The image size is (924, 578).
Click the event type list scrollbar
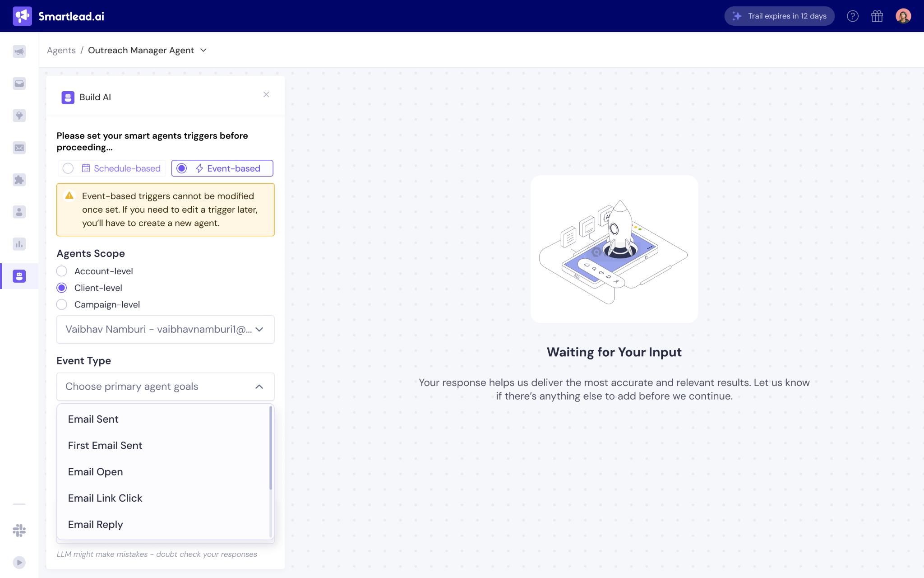coord(271,448)
